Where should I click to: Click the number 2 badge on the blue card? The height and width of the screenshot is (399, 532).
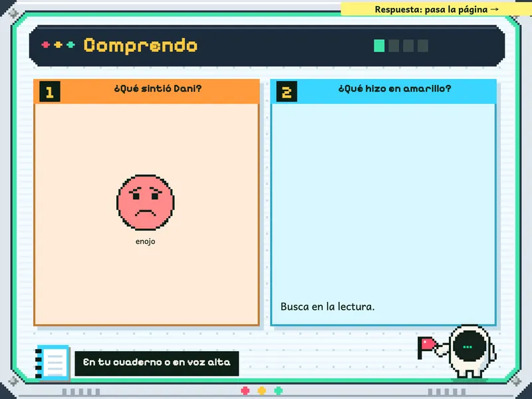pyautogui.click(x=287, y=92)
